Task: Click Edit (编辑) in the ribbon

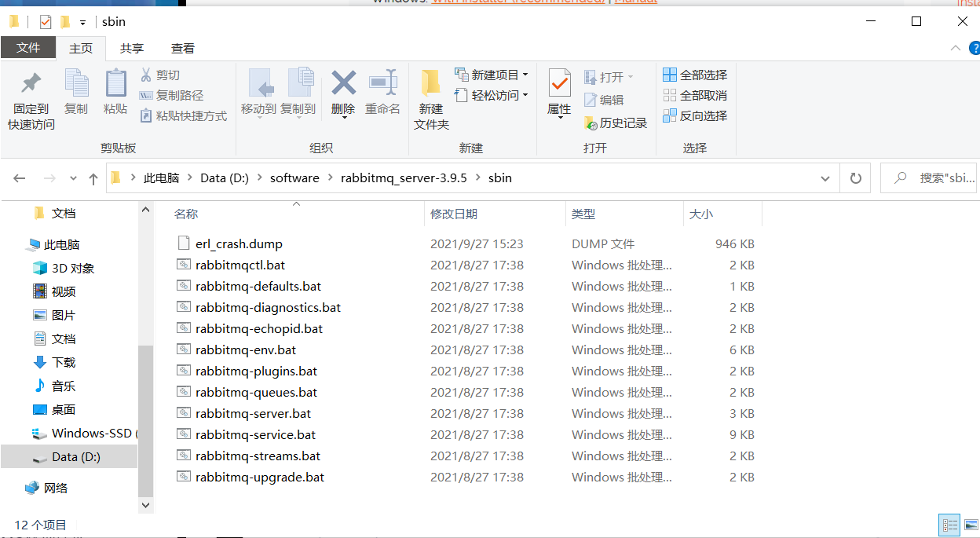Action: [x=604, y=100]
